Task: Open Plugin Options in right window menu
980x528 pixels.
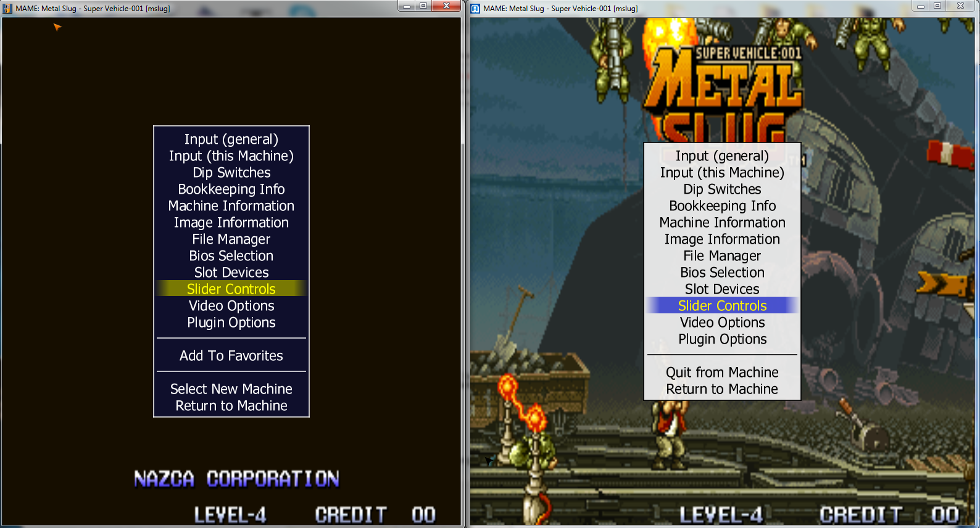Action: [722, 339]
